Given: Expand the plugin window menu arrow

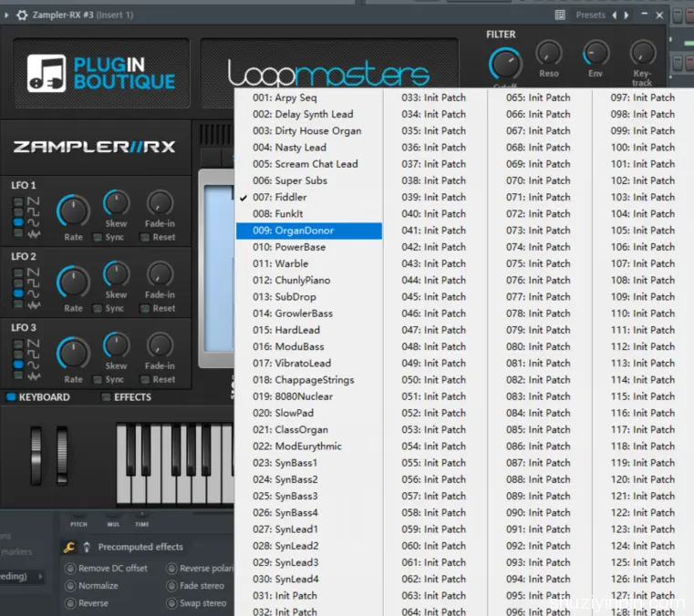Looking at the screenshot, I should tap(6, 15).
